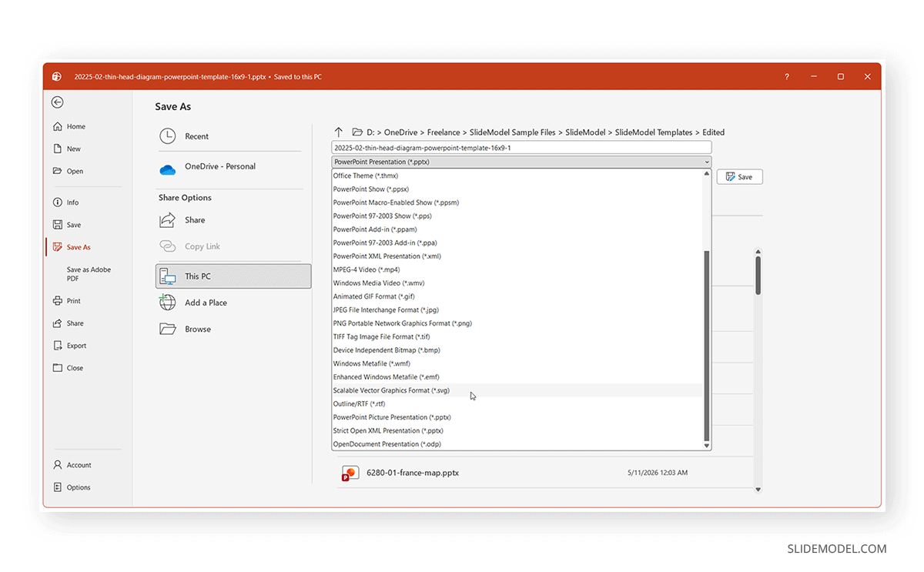Viewport: 924px width, 572px height.
Task: Click the file name input field
Action: [521, 148]
